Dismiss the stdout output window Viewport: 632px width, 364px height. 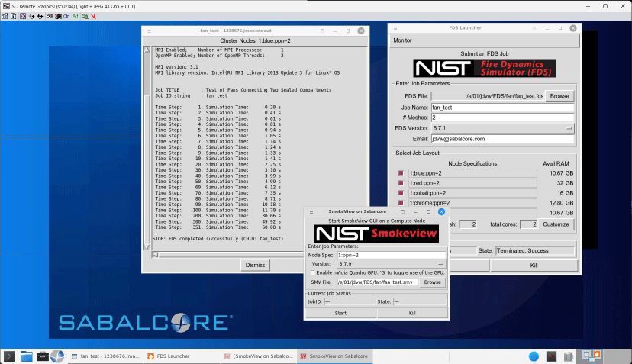click(255, 266)
